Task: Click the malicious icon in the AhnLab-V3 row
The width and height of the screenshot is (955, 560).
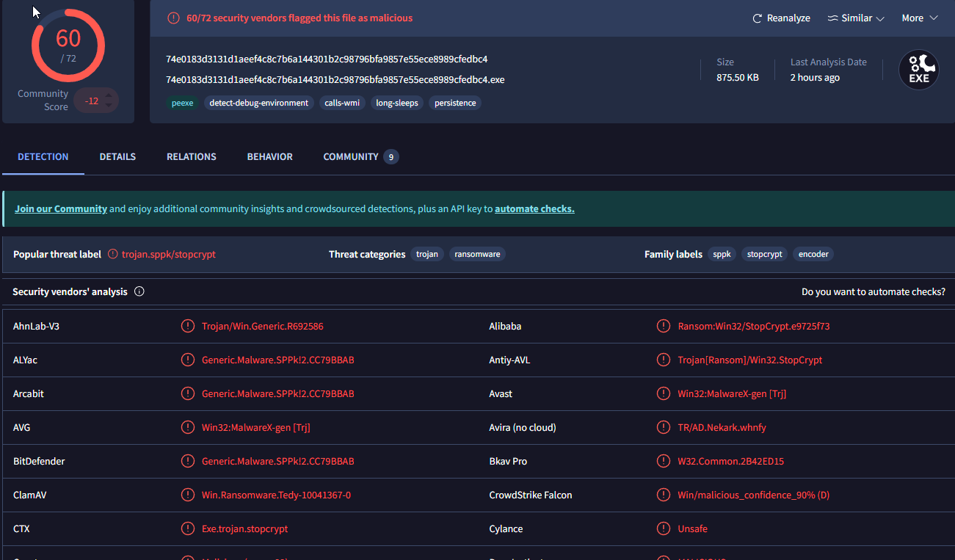Action: coord(188,326)
